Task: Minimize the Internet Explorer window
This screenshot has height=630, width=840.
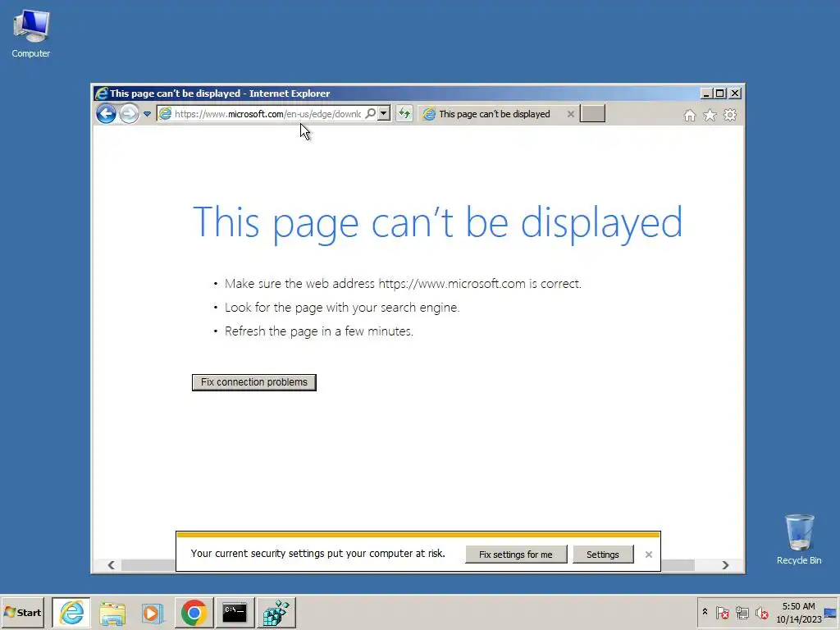Action: (706, 94)
